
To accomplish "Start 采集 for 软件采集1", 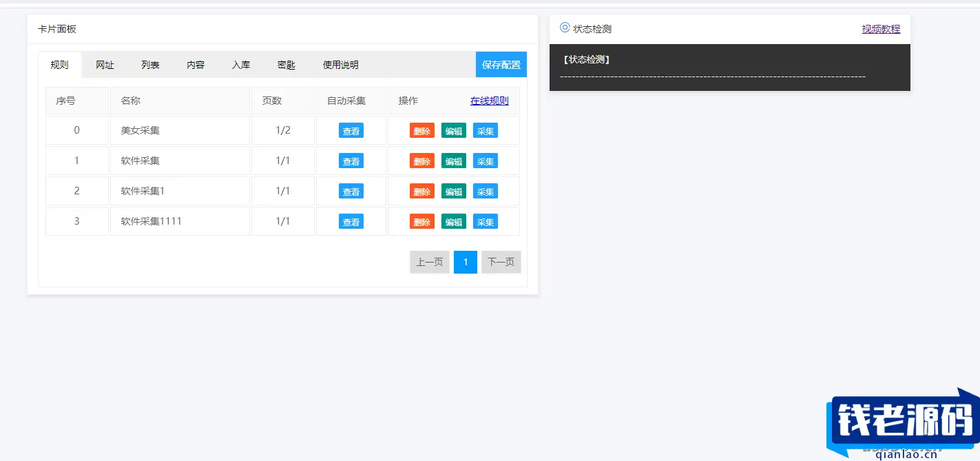I will point(486,192).
